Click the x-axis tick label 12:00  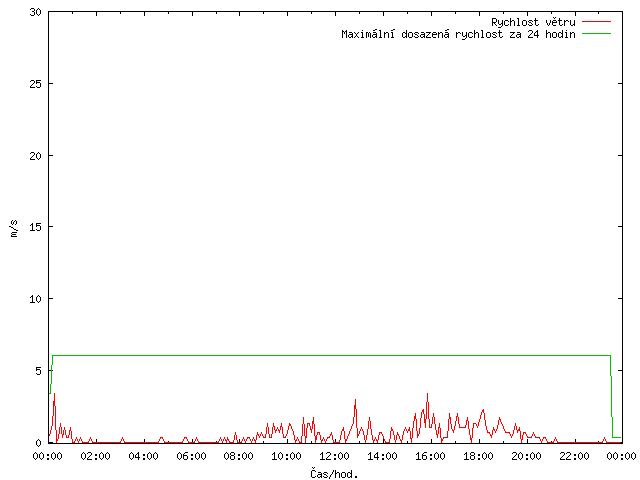pos(335,456)
